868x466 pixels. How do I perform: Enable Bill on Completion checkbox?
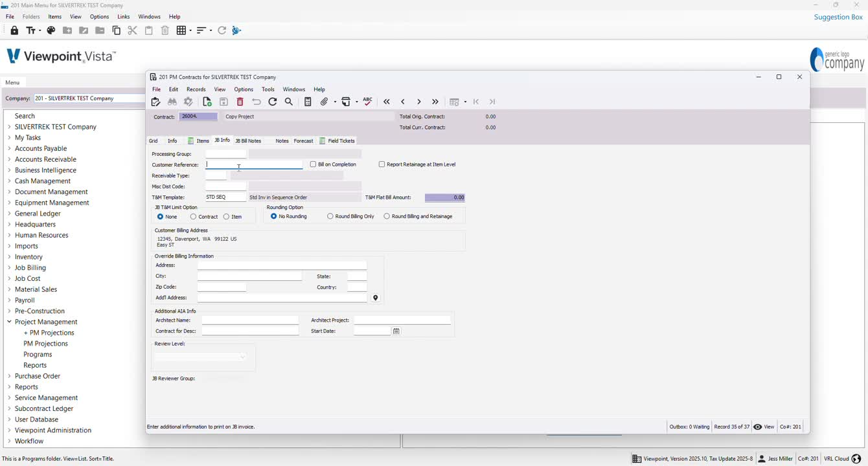[314, 164]
